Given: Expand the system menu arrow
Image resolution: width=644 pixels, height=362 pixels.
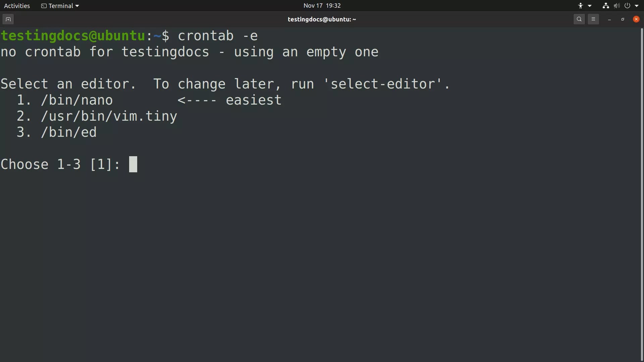Looking at the screenshot, I should 637,6.
